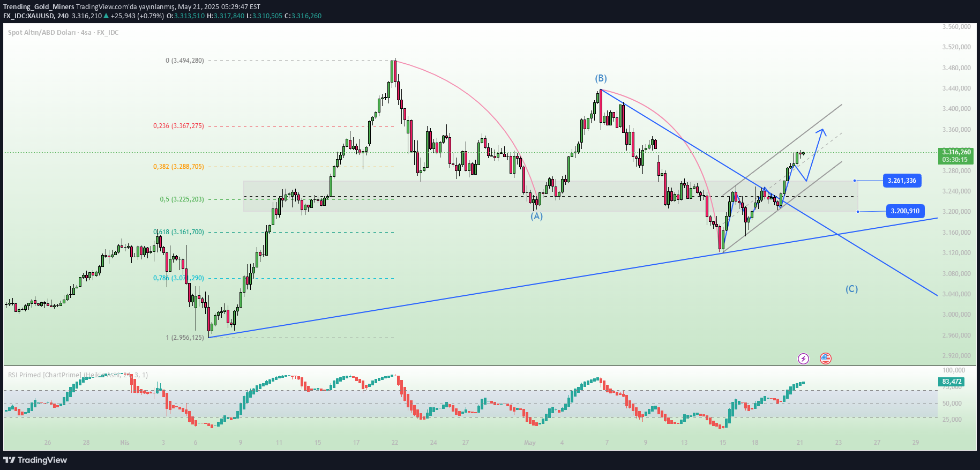
Task: Click the Trending_Gold_Miners author name
Action: [x=39, y=7]
